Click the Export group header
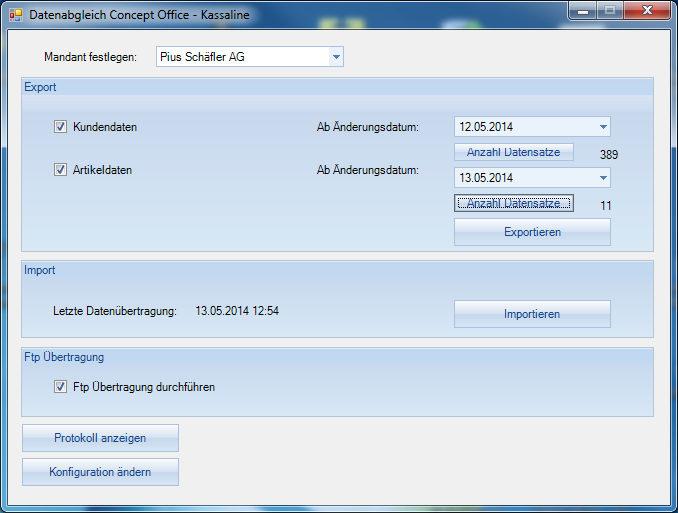The height and width of the screenshot is (513, 678). tap(40, 87)
